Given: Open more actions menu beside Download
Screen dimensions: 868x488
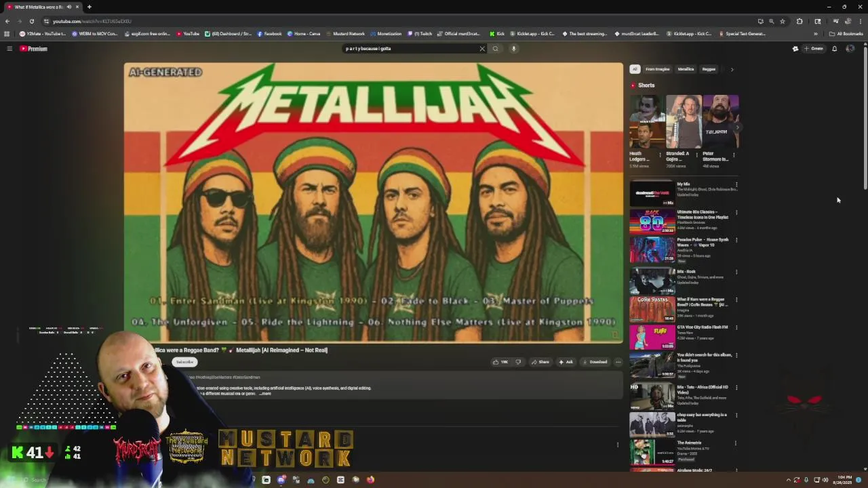Looking at the screenshot, I should click(618, 362).
